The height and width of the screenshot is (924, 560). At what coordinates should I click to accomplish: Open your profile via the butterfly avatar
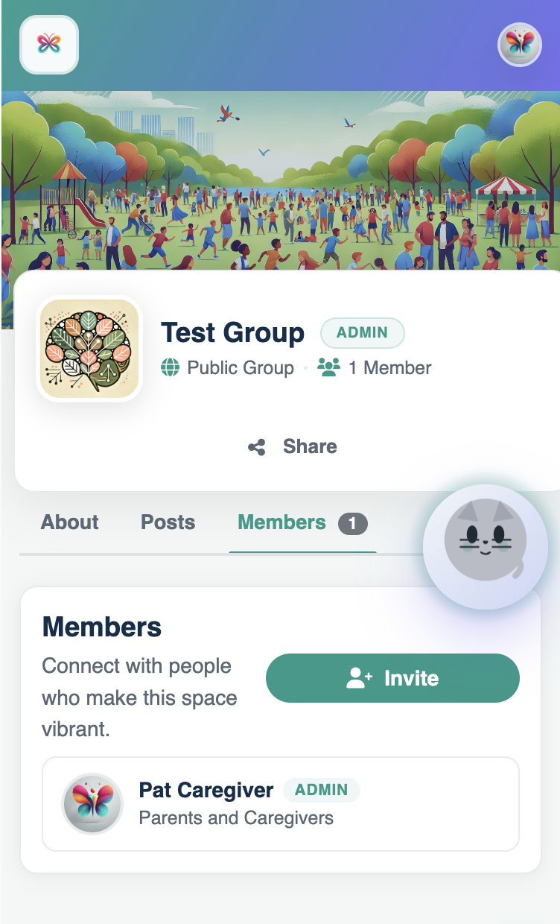coord(519,45)
